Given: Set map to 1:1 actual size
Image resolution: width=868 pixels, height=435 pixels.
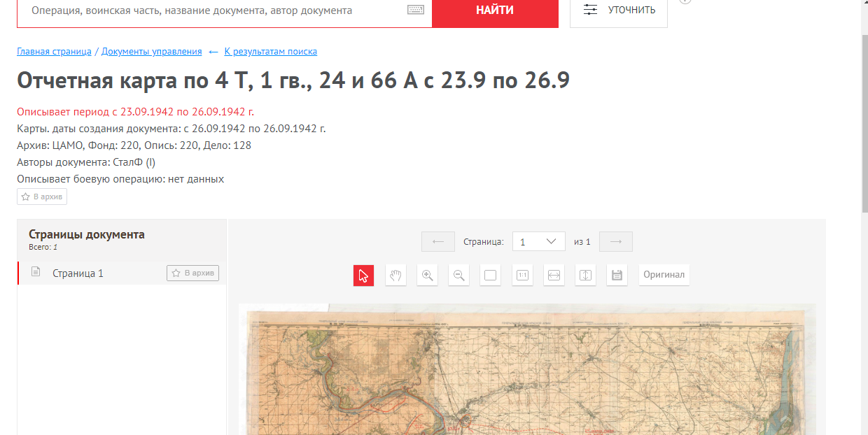Looking at the screenshot, I should pos(522,276).
